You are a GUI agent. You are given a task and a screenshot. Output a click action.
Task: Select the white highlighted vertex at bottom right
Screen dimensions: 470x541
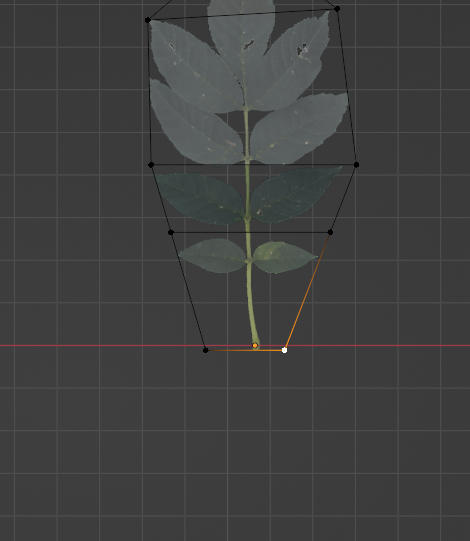(x=284, y=350)
